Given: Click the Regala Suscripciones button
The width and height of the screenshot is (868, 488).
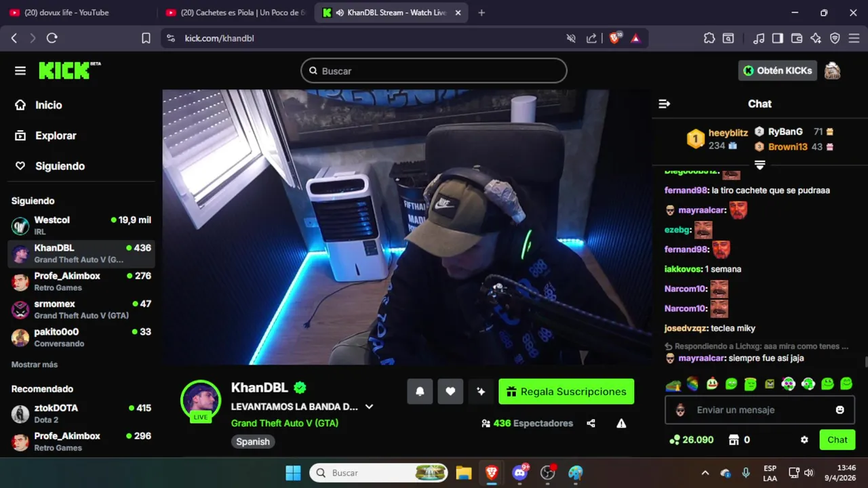Looking at the screenshot, I should point(566,392).
